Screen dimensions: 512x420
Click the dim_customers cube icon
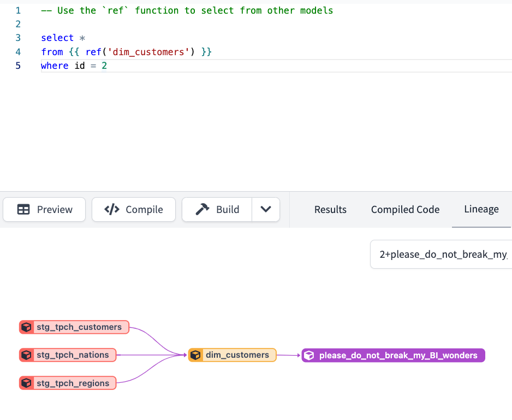point(195,355)
